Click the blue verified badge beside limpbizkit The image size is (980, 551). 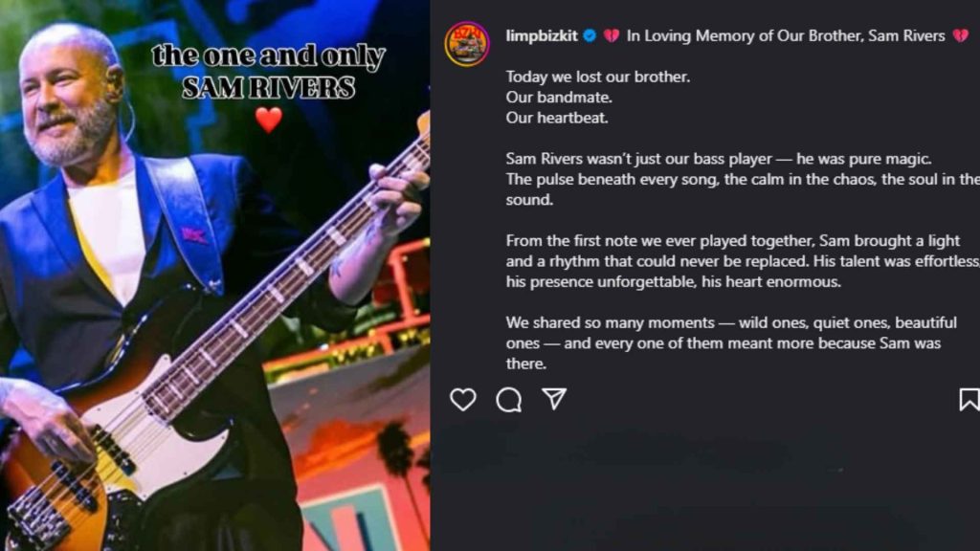tap(590, 36)
